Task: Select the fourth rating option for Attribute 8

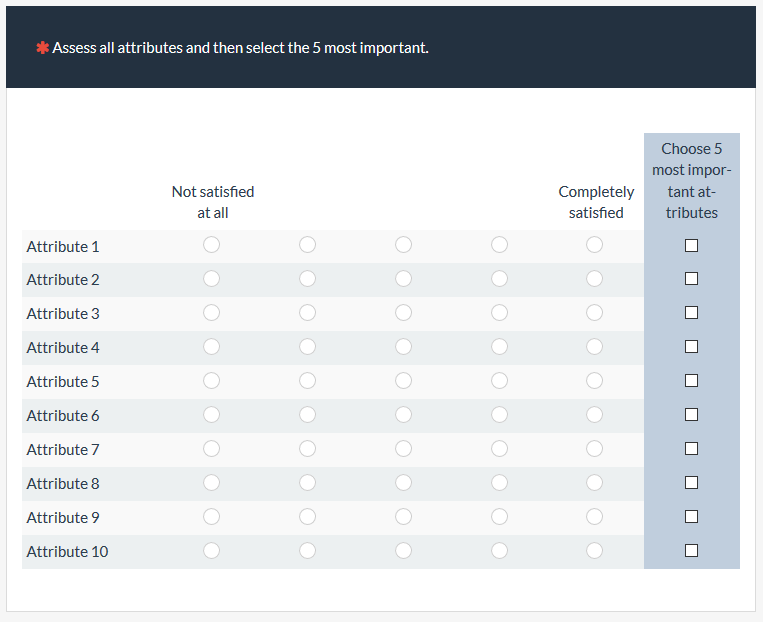Action: point(499,483)
